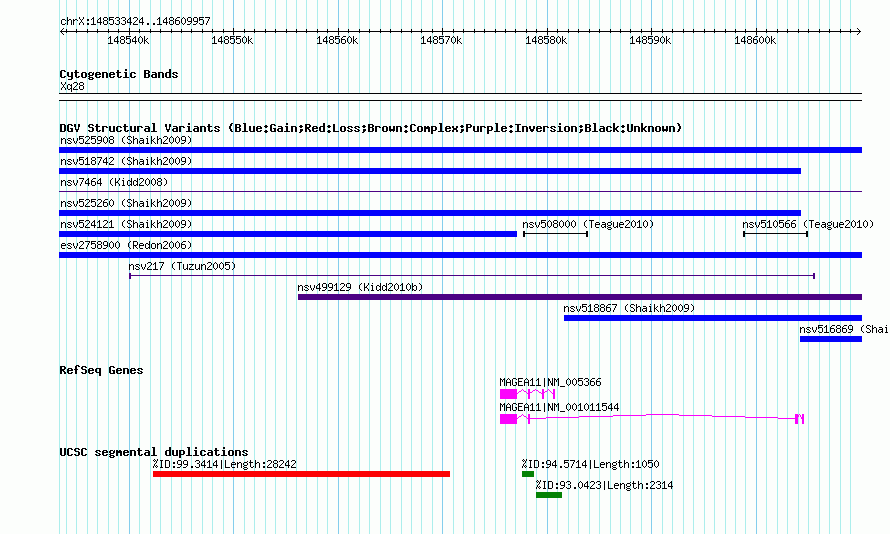Click the nsv525260 (Shaikh2009) label

(126, 203)
